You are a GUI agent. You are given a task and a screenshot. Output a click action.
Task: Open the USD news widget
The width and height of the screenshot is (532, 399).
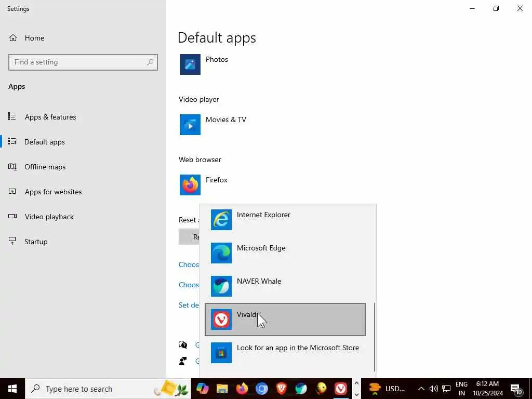tap(388, 389)
